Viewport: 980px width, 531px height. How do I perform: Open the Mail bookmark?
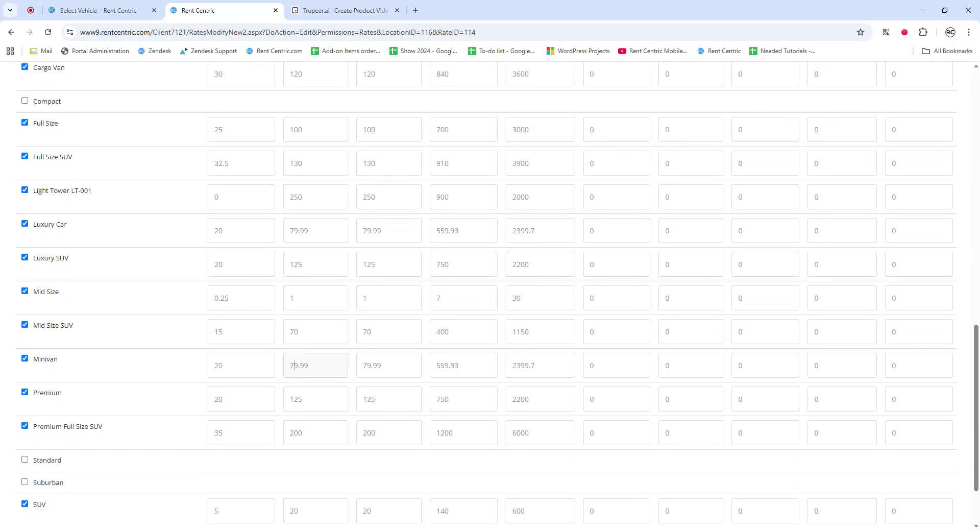pos(41,51)
